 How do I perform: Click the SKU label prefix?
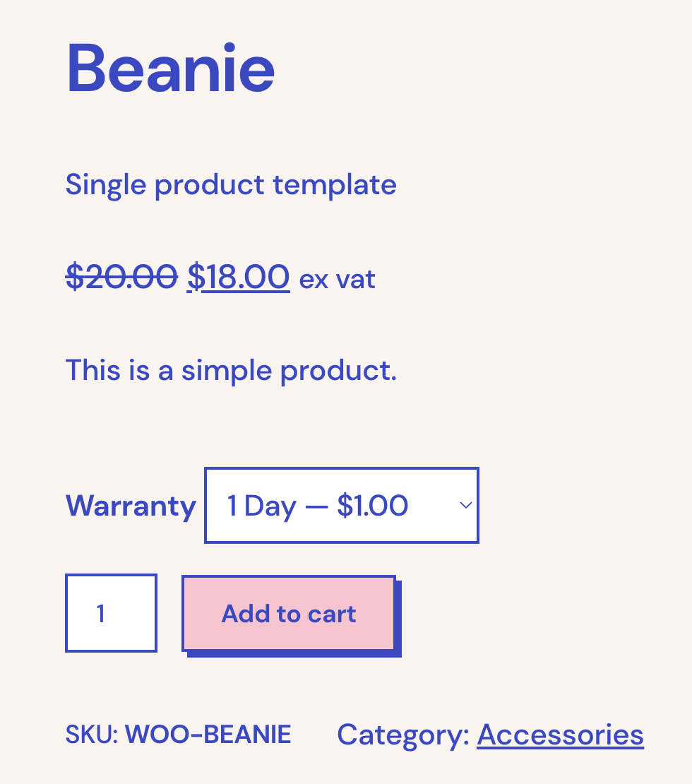[90, 735]
